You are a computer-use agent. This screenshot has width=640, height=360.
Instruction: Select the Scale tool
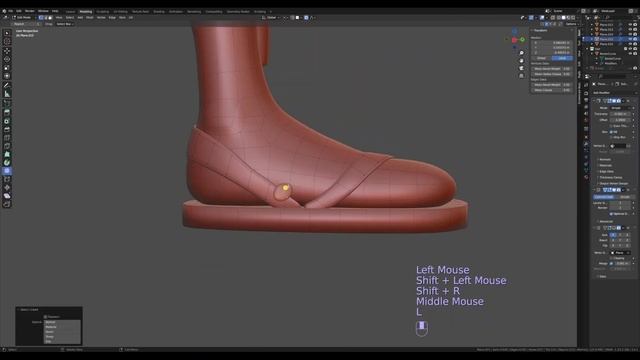pyautogui.click(x=7, y=68)
